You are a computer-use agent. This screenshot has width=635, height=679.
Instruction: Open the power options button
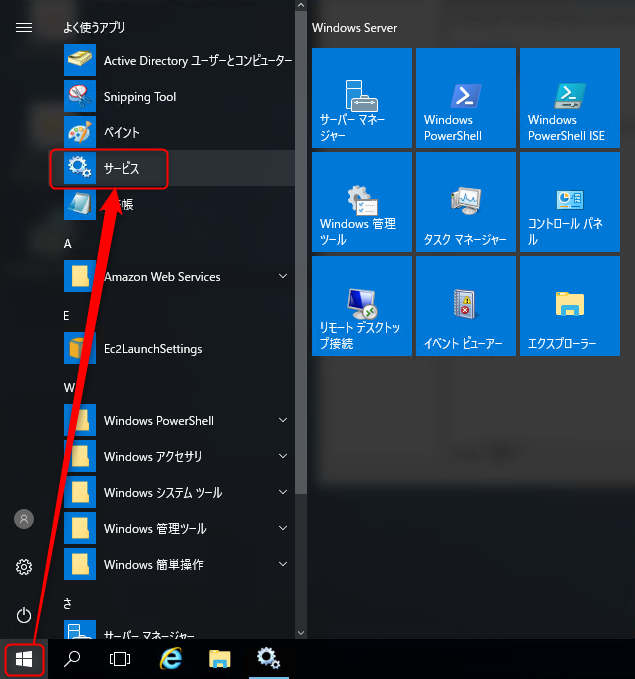pos(24,615)
